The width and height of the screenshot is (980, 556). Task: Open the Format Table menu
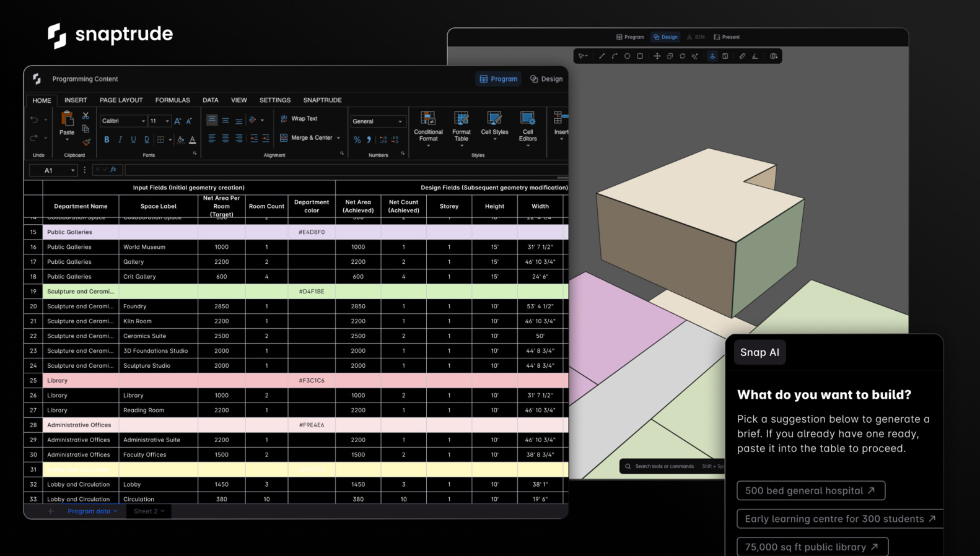[x=462, y=129]
